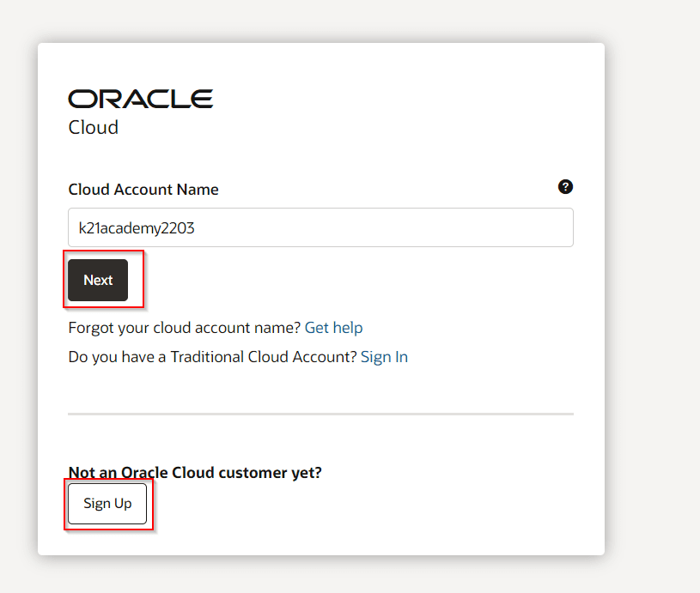Click the Sign Up button
This screenshot has width=700, height=593.
point(107,504)
